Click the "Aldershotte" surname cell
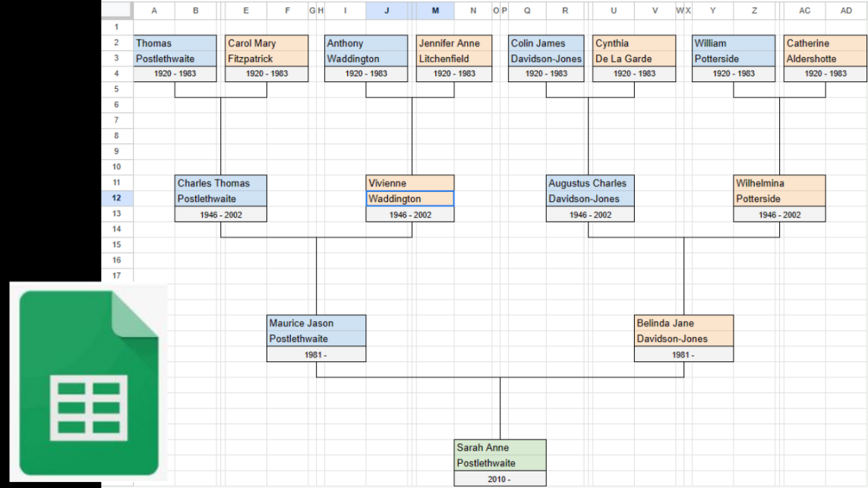Image resolution: width=868 pixels, height=488 pixels. (x=826, y=59)
